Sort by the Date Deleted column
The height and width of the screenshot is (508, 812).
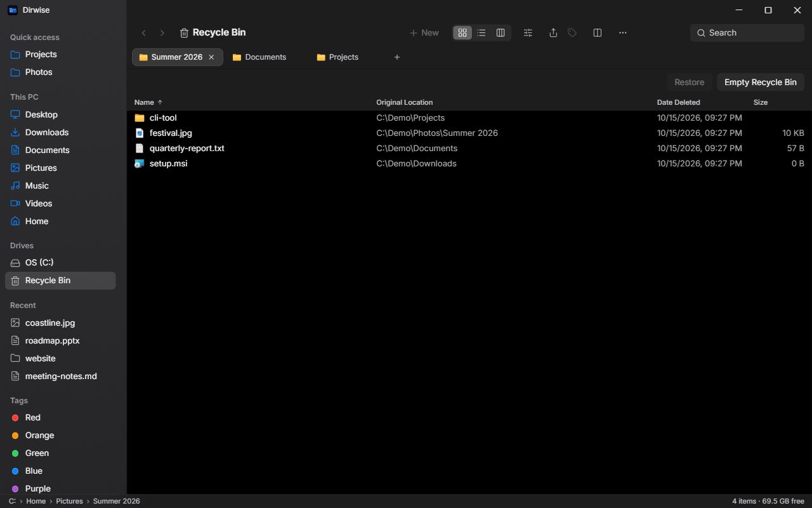678,102
